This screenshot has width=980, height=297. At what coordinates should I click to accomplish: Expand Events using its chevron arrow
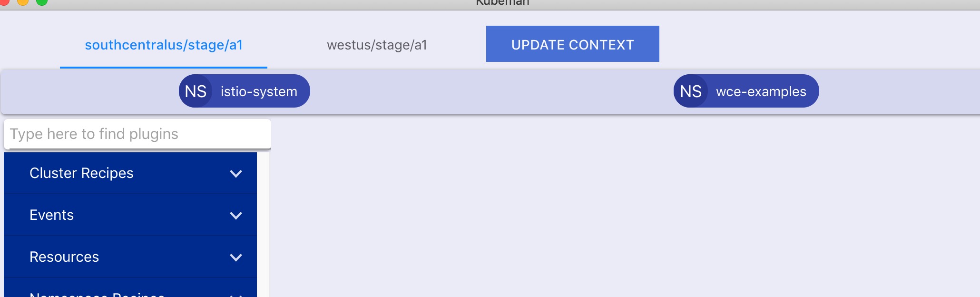[x=236, y=216]
